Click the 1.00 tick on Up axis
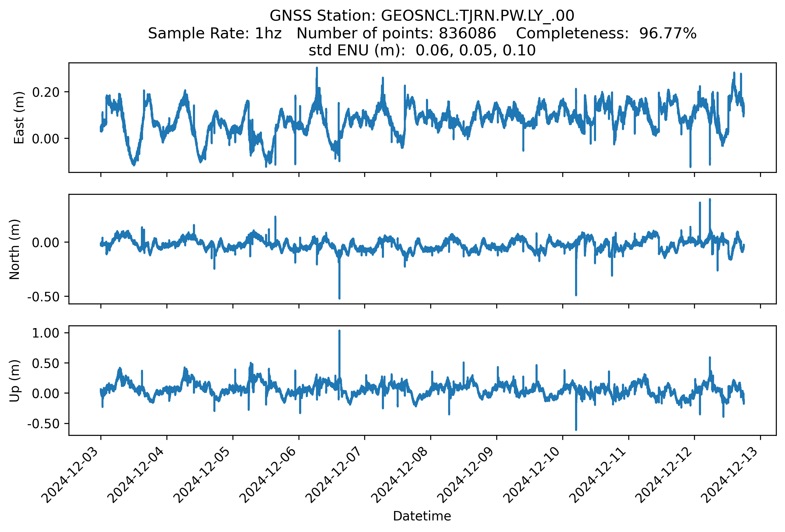The height and width of the screenshot is (532, 785). pyautogui.click(x=46, y=333)
